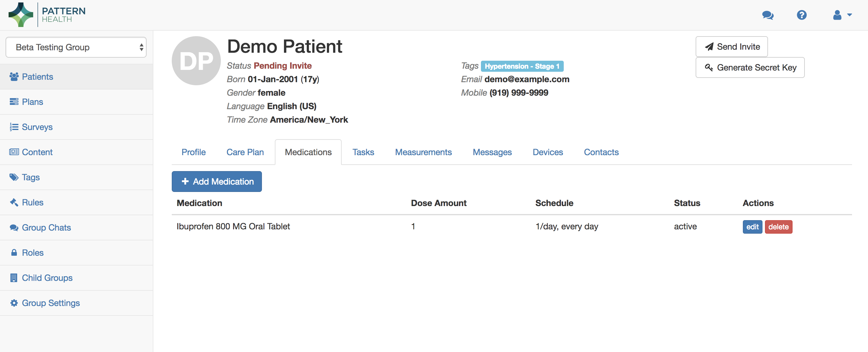Switch to the Care Plan tab
The width and height of the screenshot is (868, 352).
click(245, 152)
